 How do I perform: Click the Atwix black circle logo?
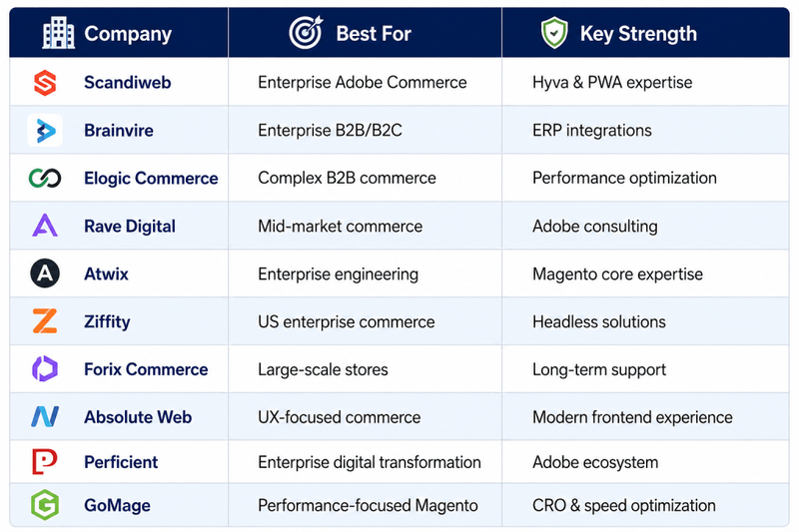click(45, 273)
